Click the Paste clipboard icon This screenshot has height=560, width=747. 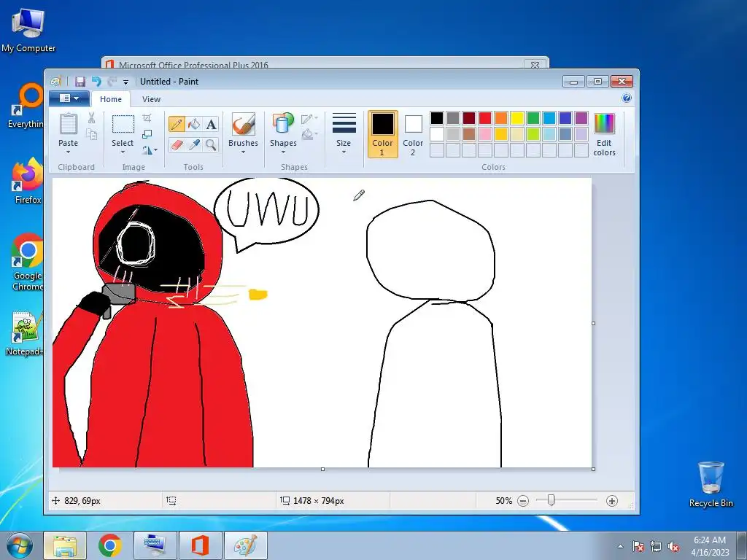(68, 124)
